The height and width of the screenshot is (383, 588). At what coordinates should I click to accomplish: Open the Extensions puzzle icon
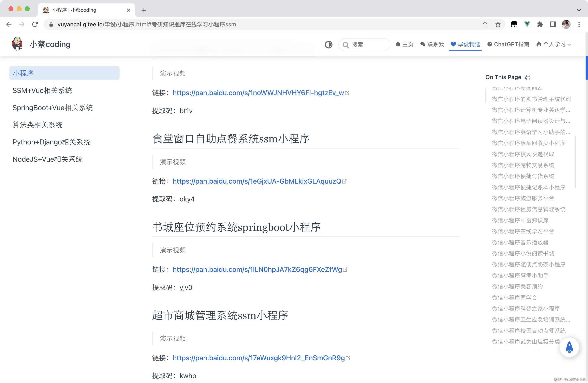(540, 24)
